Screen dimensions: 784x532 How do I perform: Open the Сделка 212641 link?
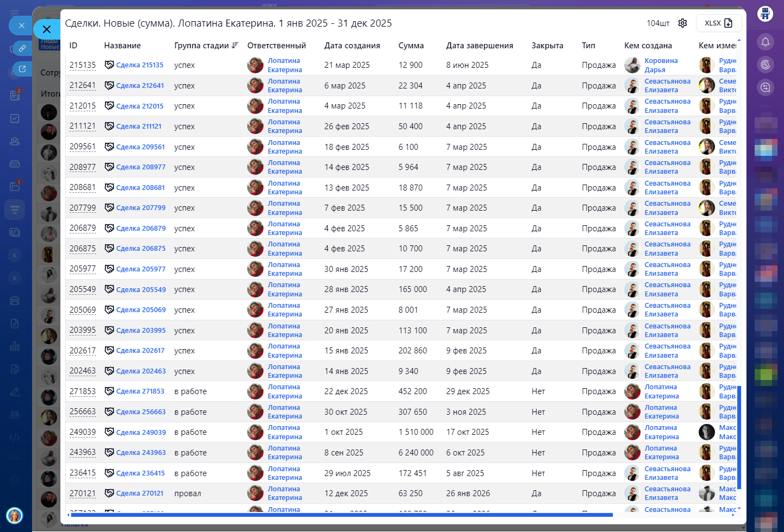coord(140,86)
